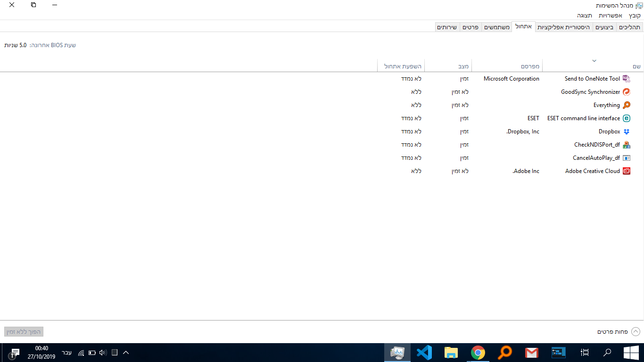
Task: Open Wi-Fi network settings in tray
Action: click(x=81, y=353)
